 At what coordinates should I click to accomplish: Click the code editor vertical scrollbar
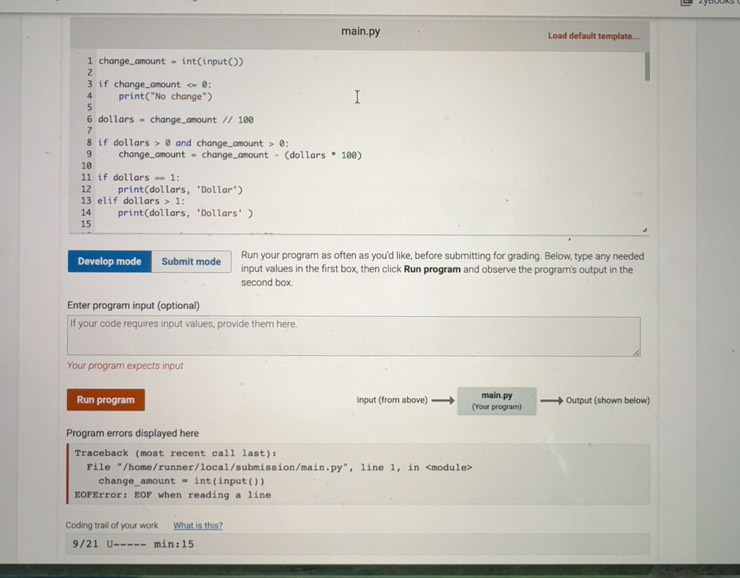pos(647,68)
